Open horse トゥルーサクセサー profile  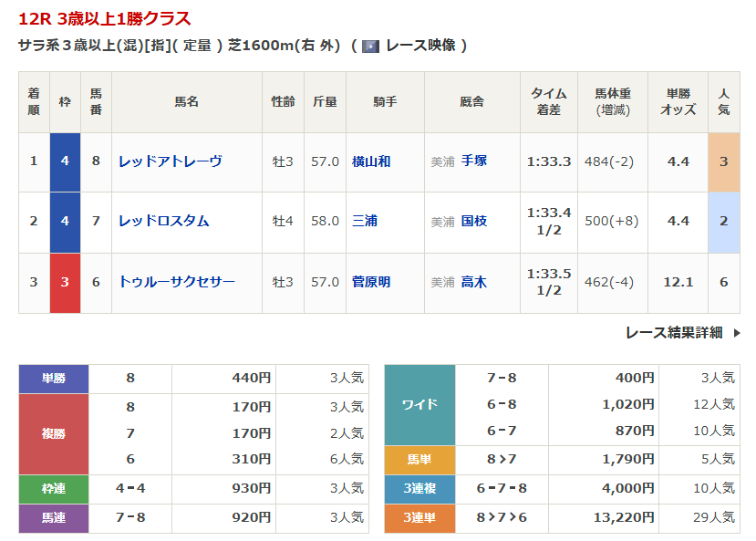click(176, 282)
